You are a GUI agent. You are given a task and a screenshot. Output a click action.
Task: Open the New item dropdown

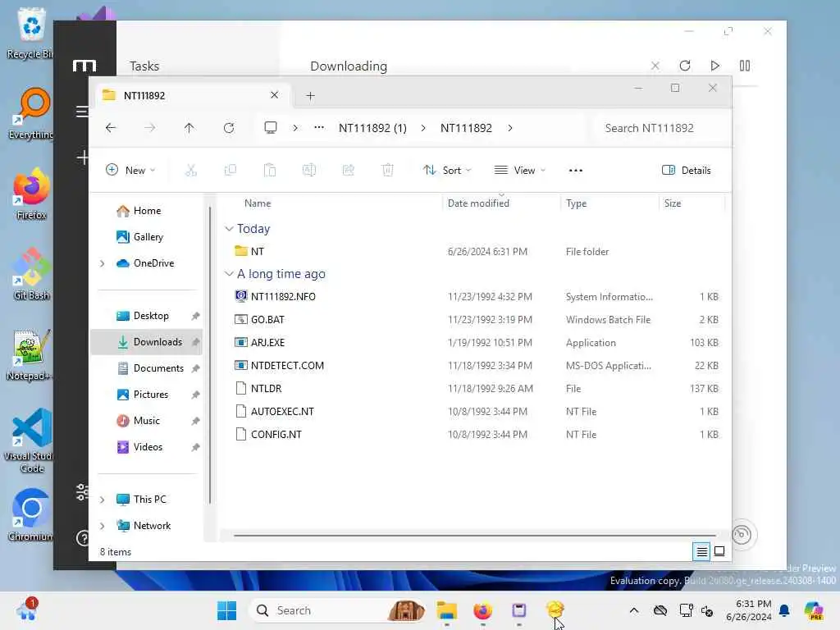[130, 171]
